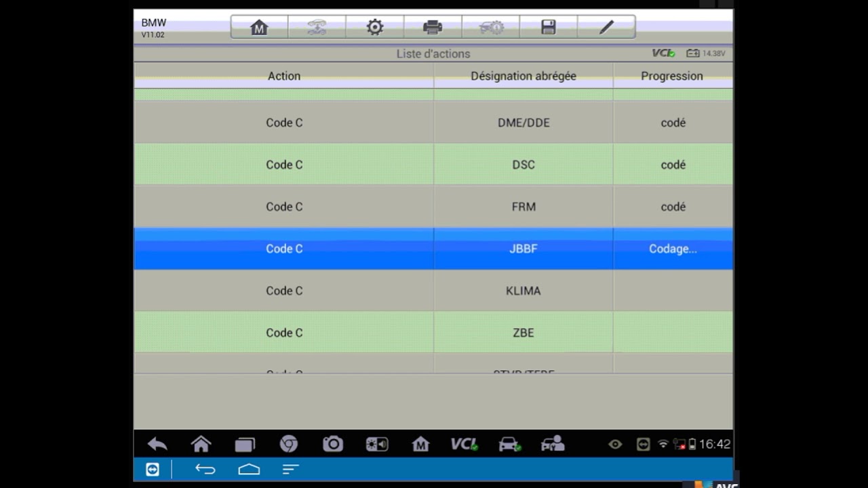
Task: Open brightness and volume shortcut
Action: (377, 445)
